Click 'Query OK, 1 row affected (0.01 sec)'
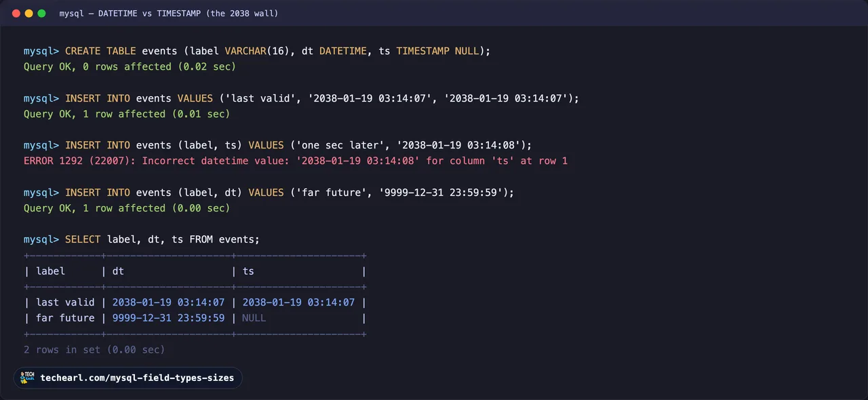Screen dimensions: 868x400 127,114
